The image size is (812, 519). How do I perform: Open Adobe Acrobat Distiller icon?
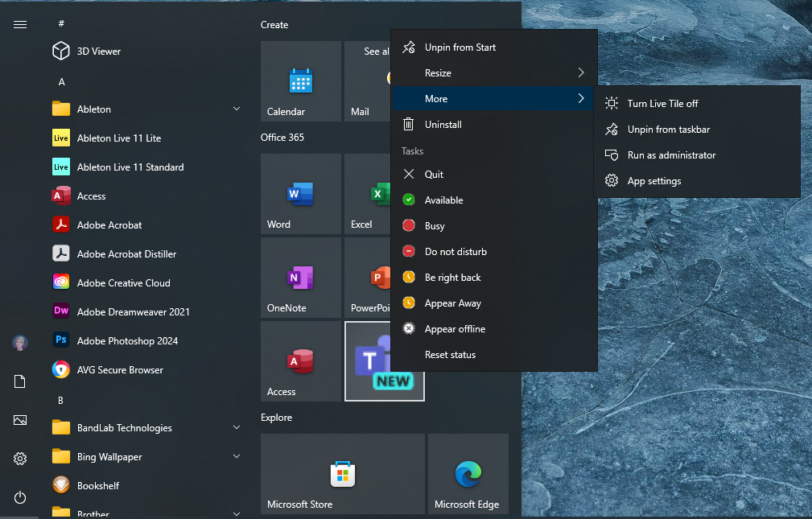(61, 253)
